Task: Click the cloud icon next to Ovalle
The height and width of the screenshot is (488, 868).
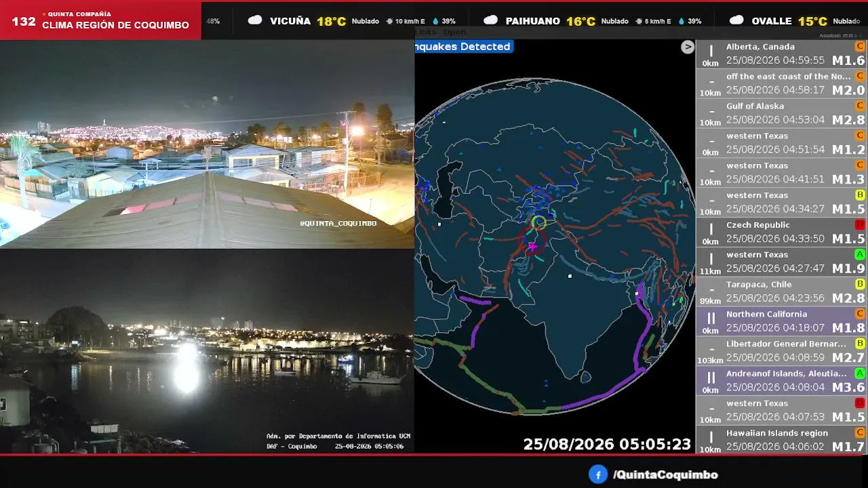Action: tap(736, 20)
